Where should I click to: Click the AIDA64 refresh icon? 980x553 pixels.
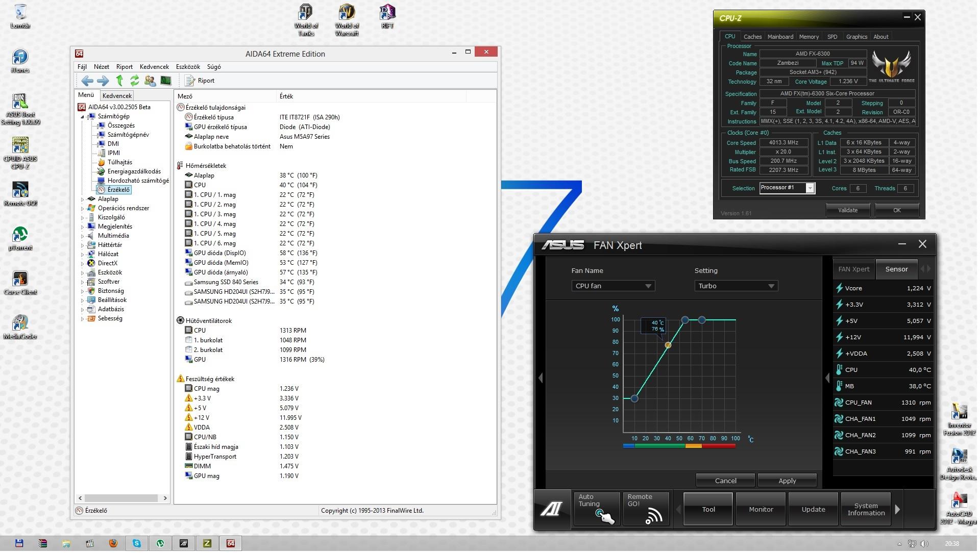coord(134,81)
